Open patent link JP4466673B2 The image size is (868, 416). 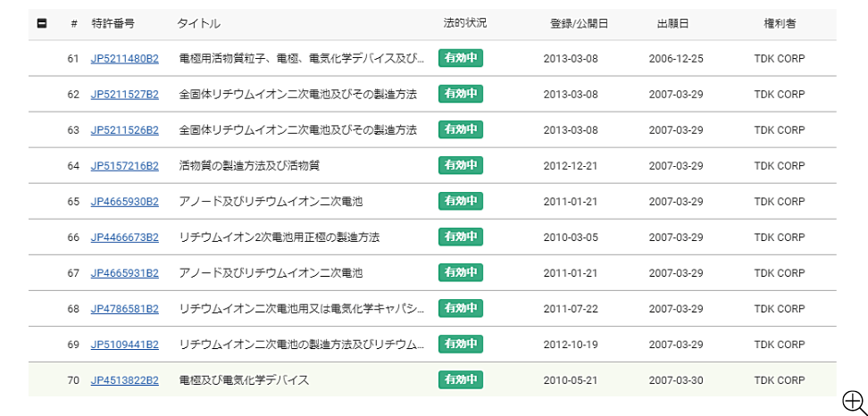124,237
